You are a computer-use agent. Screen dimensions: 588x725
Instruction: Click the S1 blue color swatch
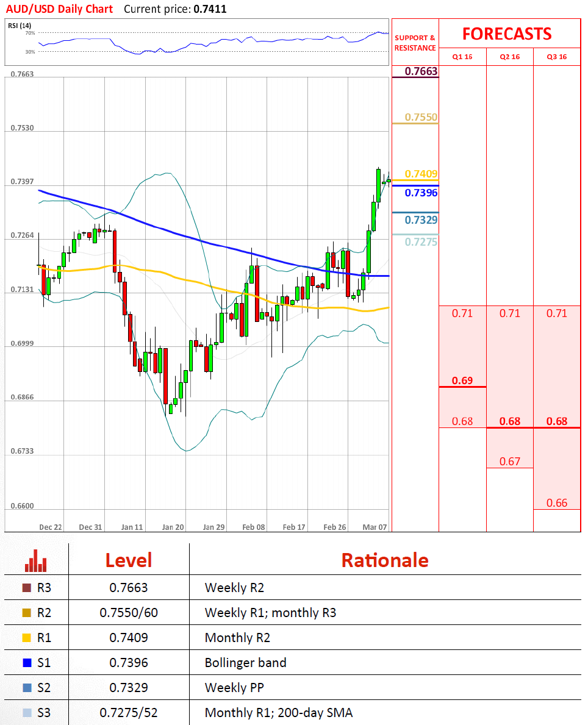(27, 663)
